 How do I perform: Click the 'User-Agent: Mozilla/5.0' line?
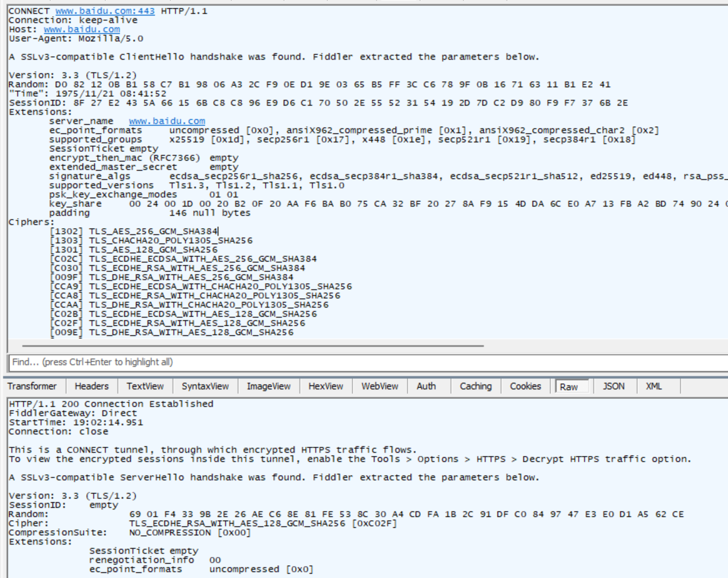pos(76,39)
